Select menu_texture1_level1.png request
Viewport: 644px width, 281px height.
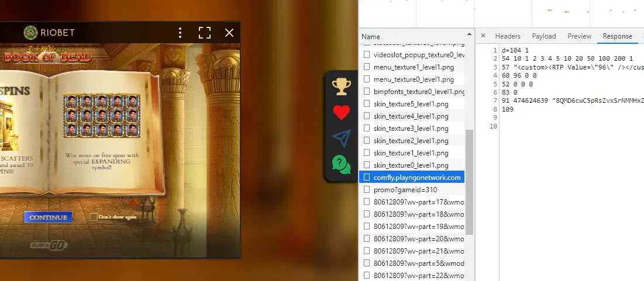tap(412, 67)
